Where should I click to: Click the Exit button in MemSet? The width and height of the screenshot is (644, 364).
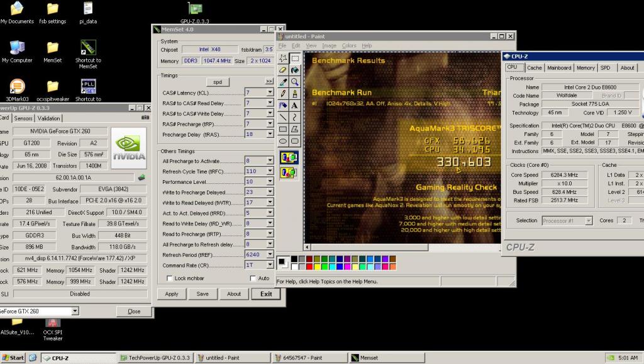(266, 294)
